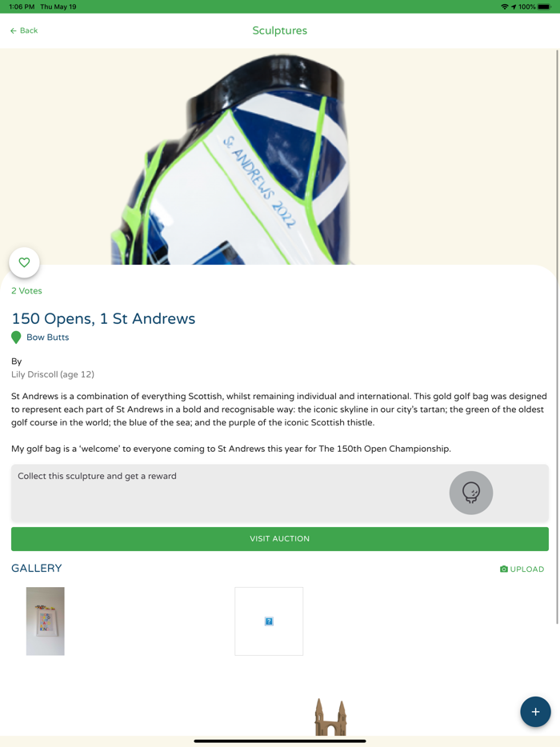Screen dimensions: 560x747
Task: Tap the heart vote icon
Action: (x=24, y=262)
